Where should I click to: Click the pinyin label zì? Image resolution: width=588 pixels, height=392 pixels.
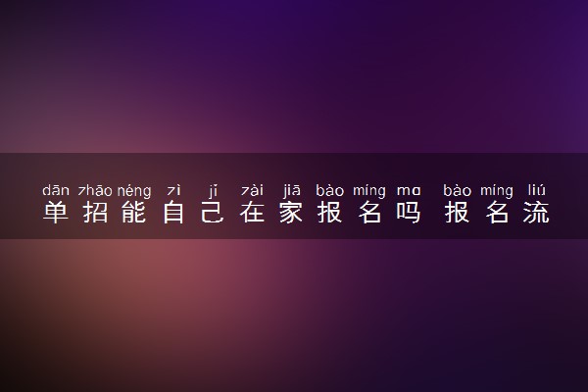tap(173, 190)
